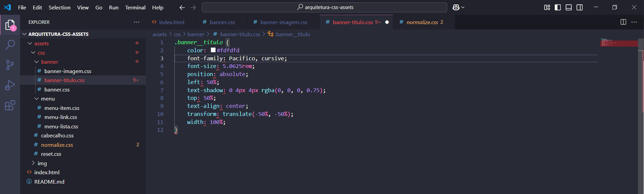644x194 pixels.
Task: Click the banner breadcrumb segment
Action: (196, 35)
